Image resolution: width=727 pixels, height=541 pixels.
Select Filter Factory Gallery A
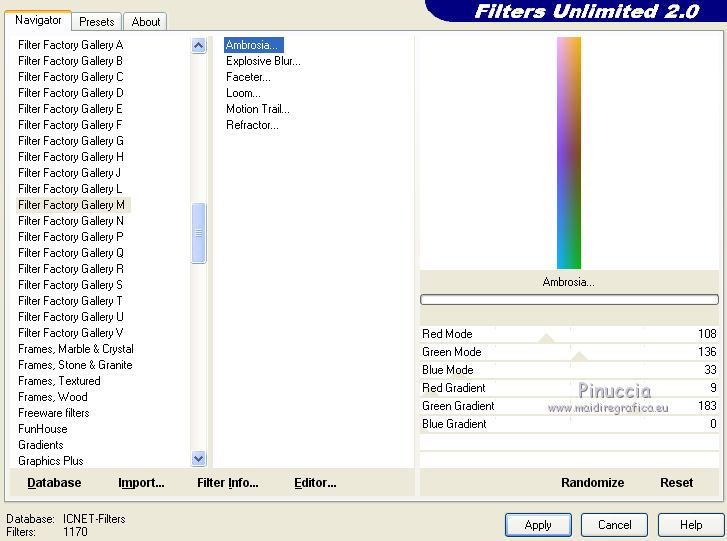(x=70, y=45)
